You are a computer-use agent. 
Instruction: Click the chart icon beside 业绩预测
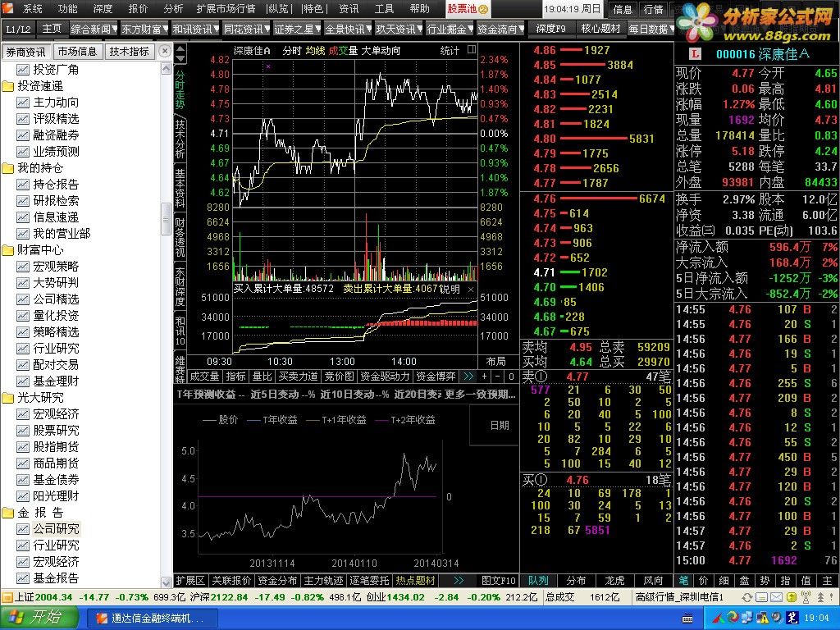(x=22, y=152)
